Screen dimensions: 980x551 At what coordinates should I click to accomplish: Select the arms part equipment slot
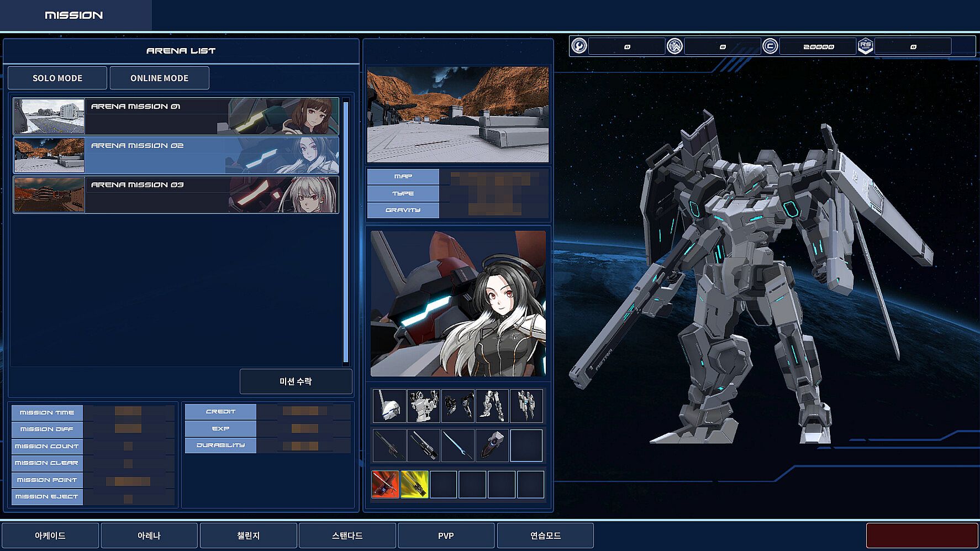click(458, 406)
